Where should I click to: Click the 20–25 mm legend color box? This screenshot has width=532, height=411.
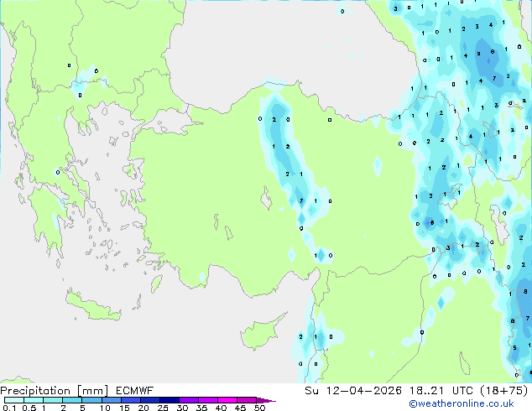(149, 400)
